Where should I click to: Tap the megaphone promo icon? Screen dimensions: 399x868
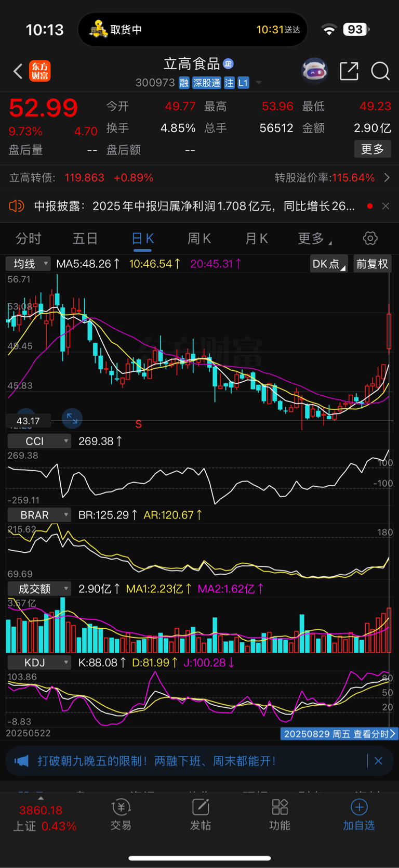(x=21, y=761)
